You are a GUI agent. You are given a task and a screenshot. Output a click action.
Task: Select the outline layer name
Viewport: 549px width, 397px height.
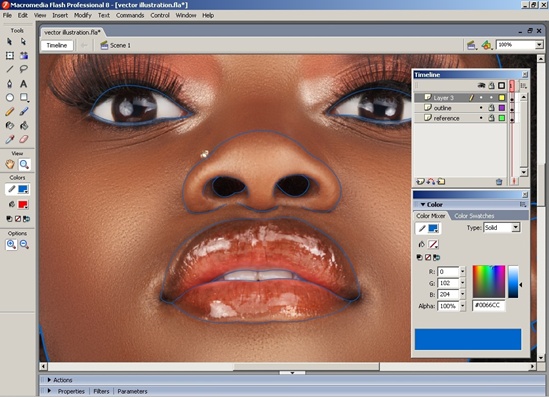443,108
